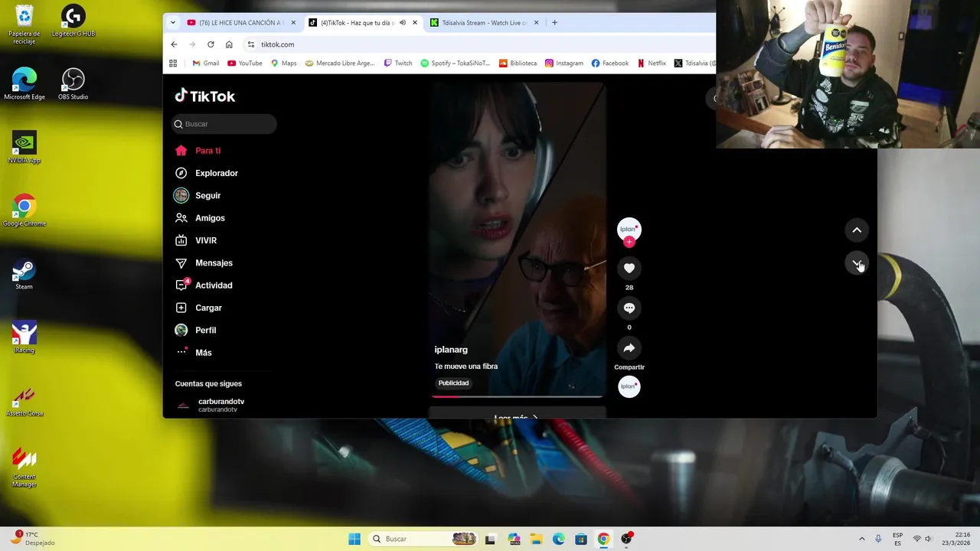Open the Gmail bookmark
The width and height of the screenshot is (980, 551).
pos(206,64)
